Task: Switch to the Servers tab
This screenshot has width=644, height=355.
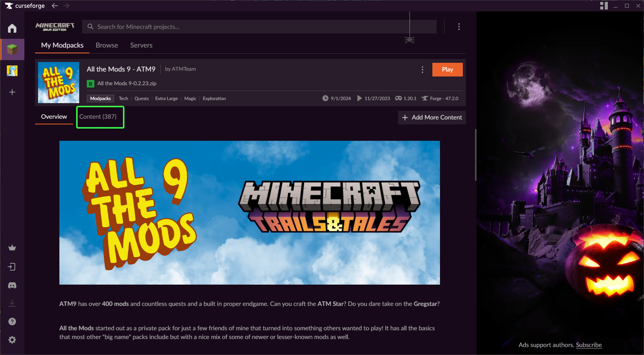Action: coord(141,45)
